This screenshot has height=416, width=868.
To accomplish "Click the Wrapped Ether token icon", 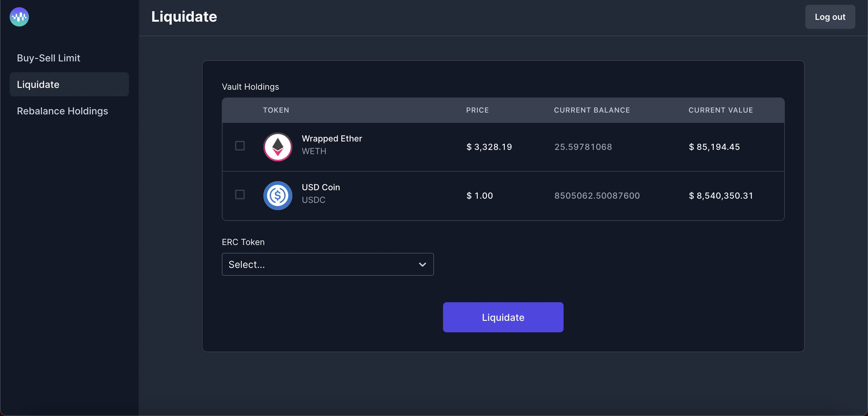I will click(278, 147).
